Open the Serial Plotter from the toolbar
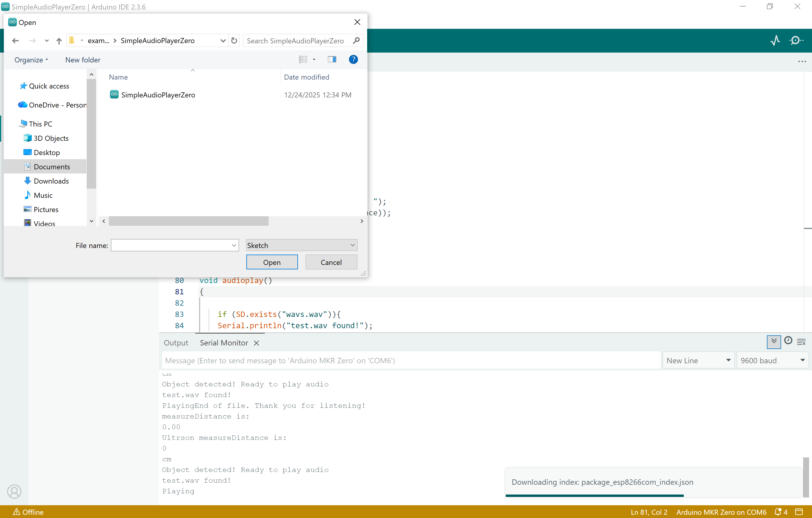The height and width of the screenshot is (518, 812). (x=775, y=40)
